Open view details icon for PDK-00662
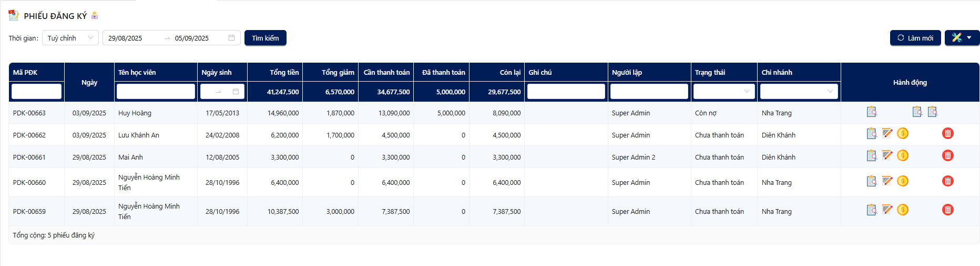Viewport: 980px width, 266px height. pos(871,134)
